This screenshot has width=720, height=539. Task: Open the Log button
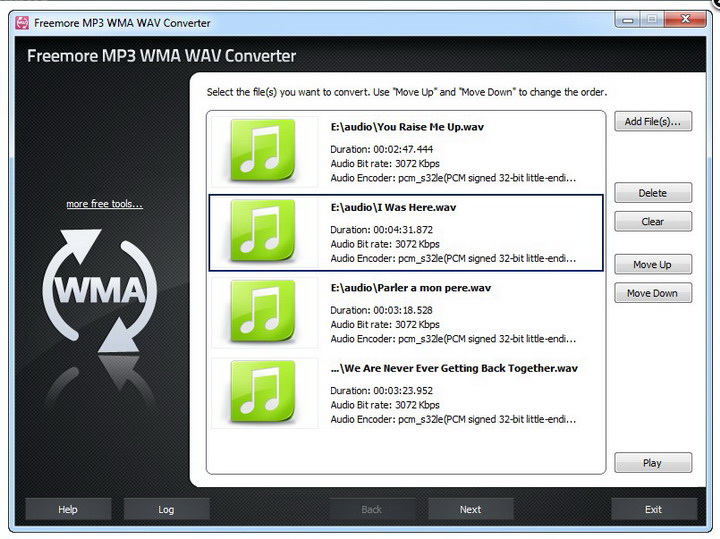(166, 509)
